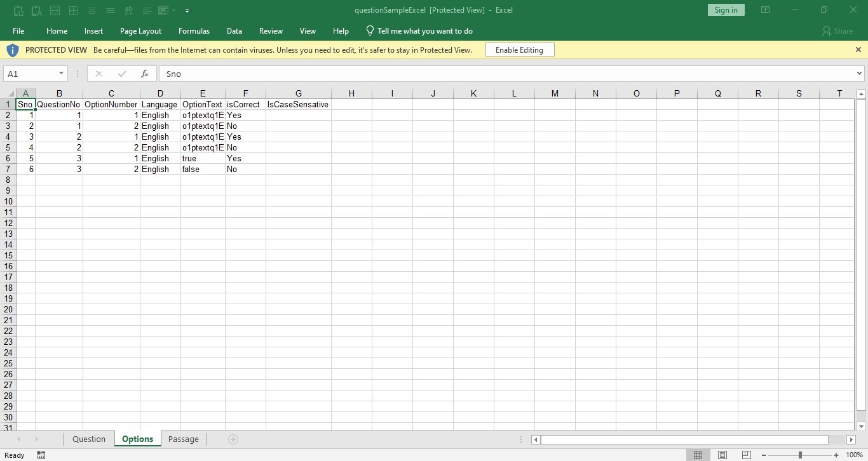Open the Review ribbon tab
The width and height of the screenshot is (868, 461).
pos(271,30)
